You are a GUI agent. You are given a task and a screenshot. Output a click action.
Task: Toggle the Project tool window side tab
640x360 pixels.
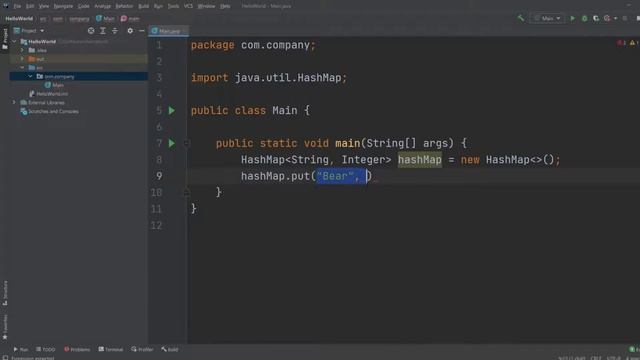click(5, 39)
